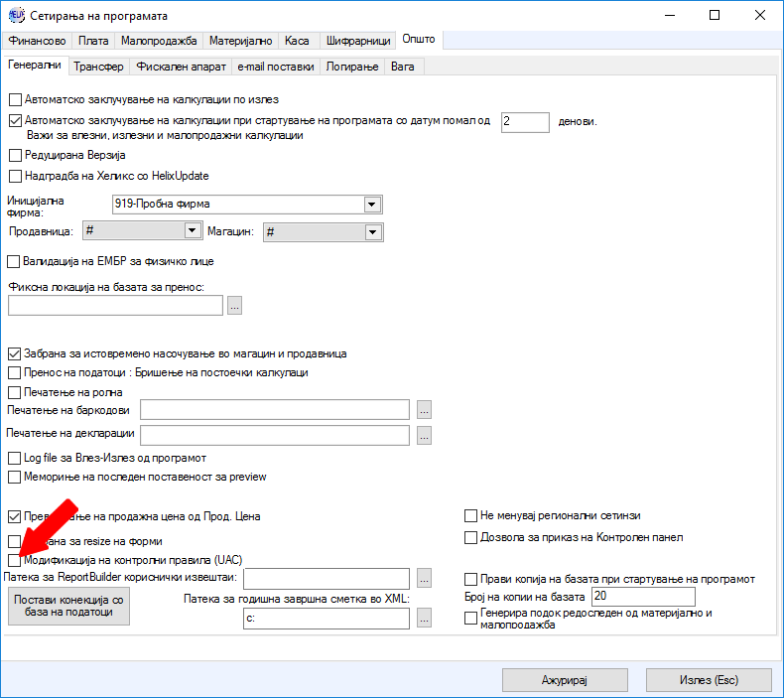Select Генерални sub-tab
Viewport: 784px width, 698px height.
pos(35,66)
